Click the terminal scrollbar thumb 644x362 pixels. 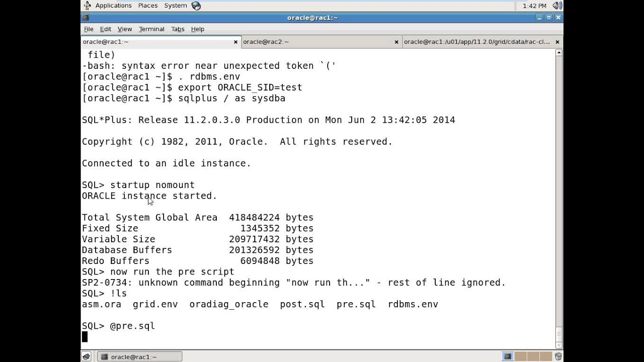tap(558, 333)
